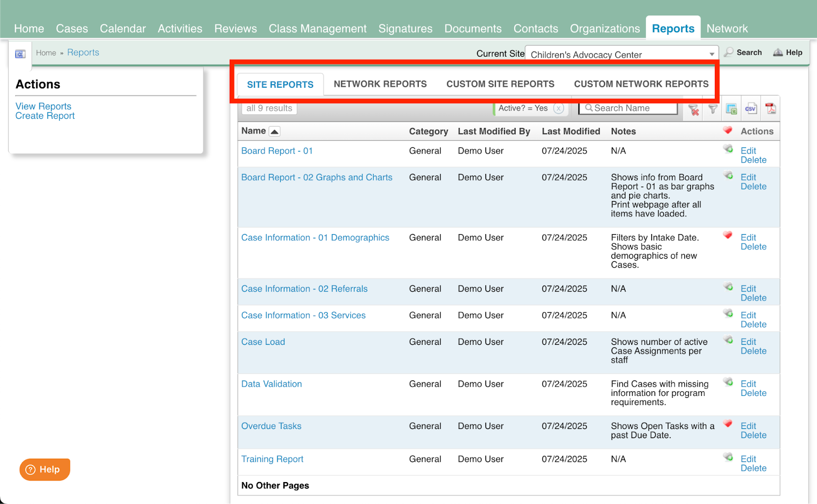817x504 pixels.
Task: Open the top-right Help icon
Action: [788, 53]
